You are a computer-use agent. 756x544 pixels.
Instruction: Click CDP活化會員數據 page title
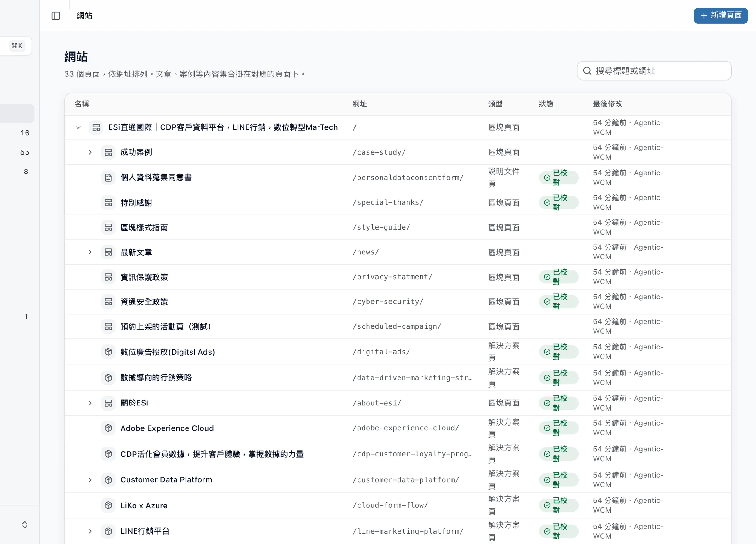point(212,454)
